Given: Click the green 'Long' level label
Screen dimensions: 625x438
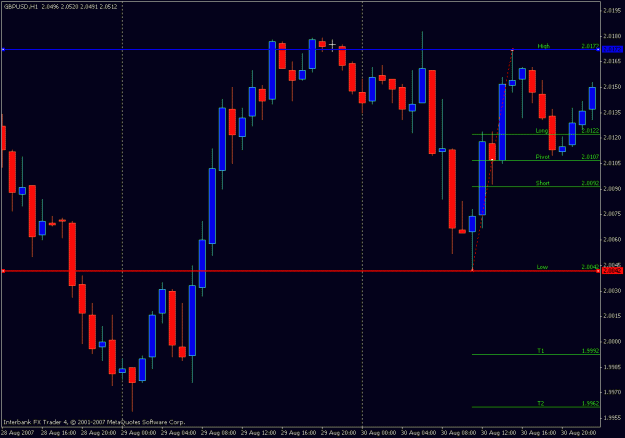Looking at the screenshot, I should [542, 131].
